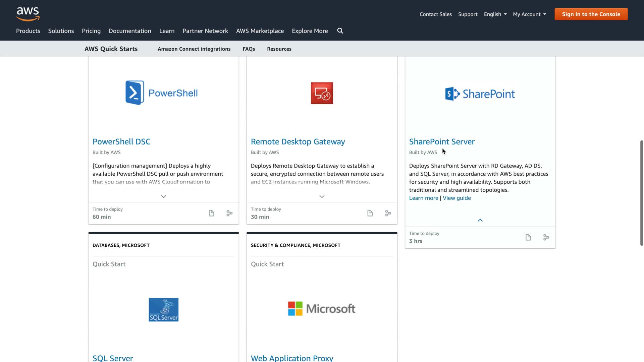Click the SharePoint Server Learn more link
The width and height of the screenshot is (644, 362).
tap(424, 198)
